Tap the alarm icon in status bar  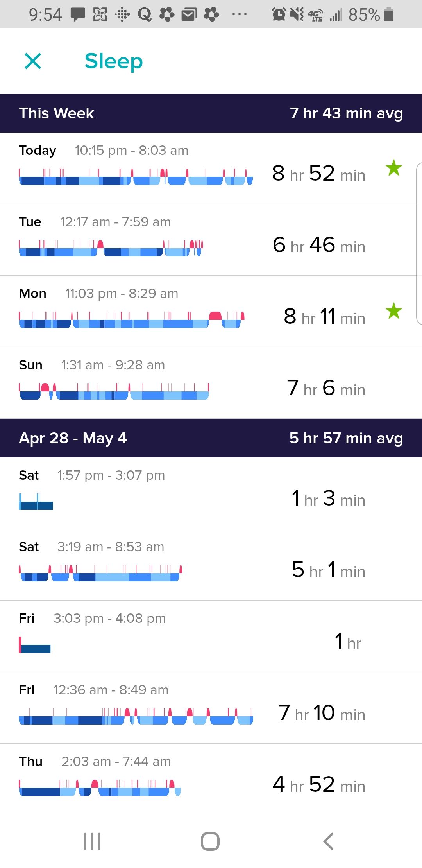279,14
